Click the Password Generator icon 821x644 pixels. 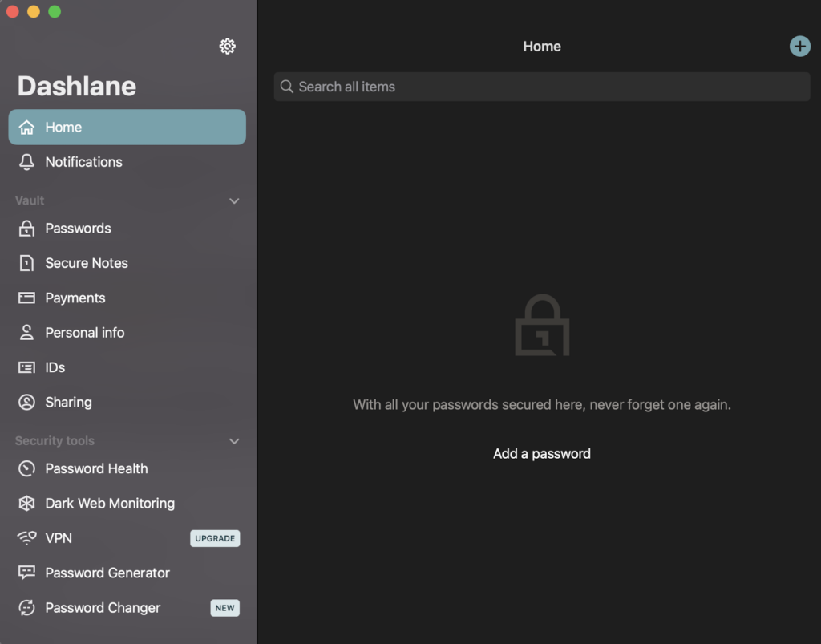26,573
